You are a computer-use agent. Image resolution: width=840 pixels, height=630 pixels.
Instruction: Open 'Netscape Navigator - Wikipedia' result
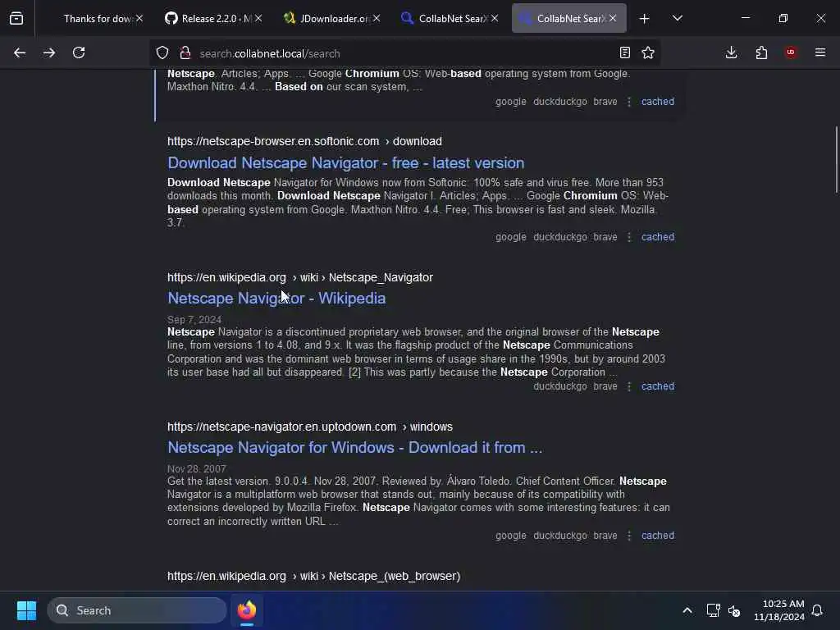tap(276, 299)
